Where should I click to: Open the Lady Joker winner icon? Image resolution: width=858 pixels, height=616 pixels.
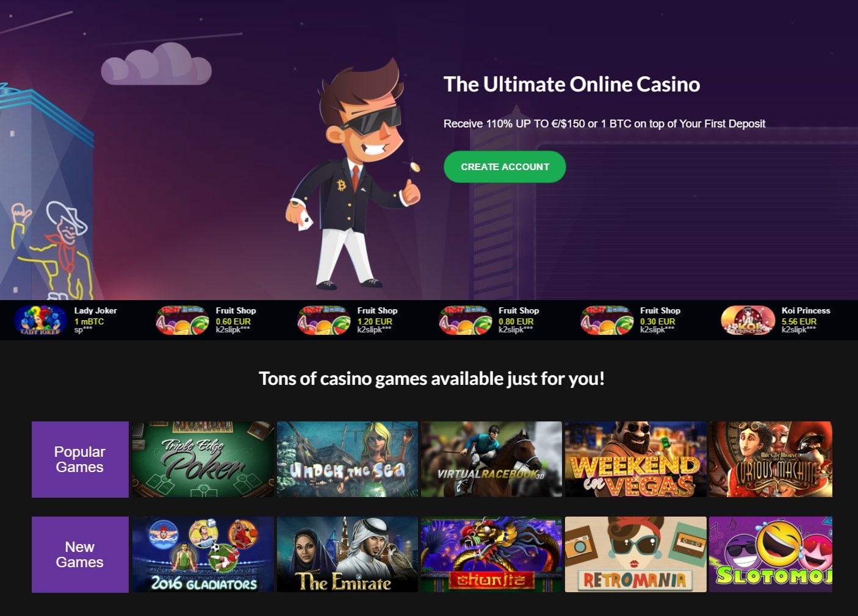pyautogui.click(x=41, y=320)
